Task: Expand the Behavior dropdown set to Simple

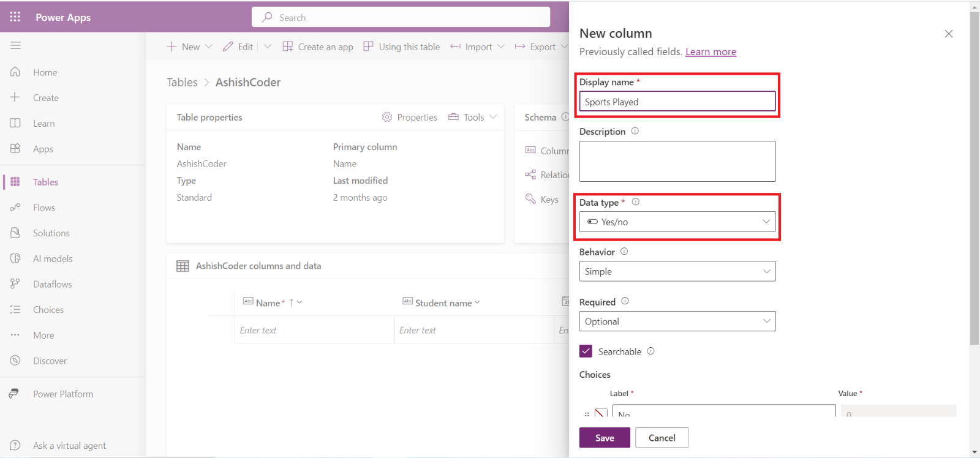Action: (677, 271)
